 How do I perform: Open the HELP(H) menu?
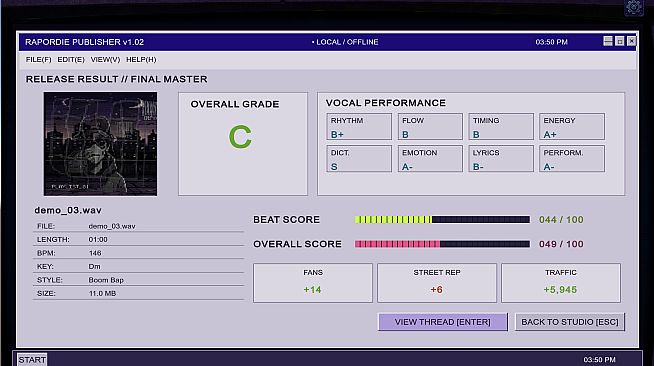point(141,60)
